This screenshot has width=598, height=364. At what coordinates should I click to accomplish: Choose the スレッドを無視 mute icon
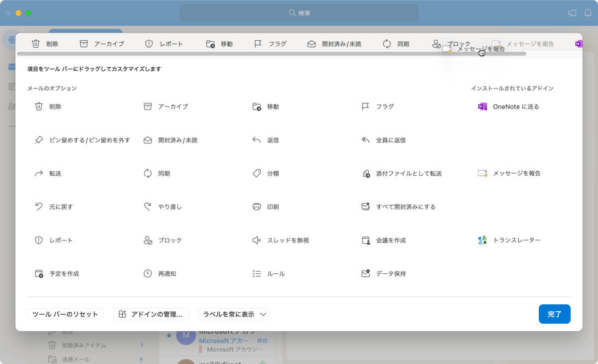point(257,240)
